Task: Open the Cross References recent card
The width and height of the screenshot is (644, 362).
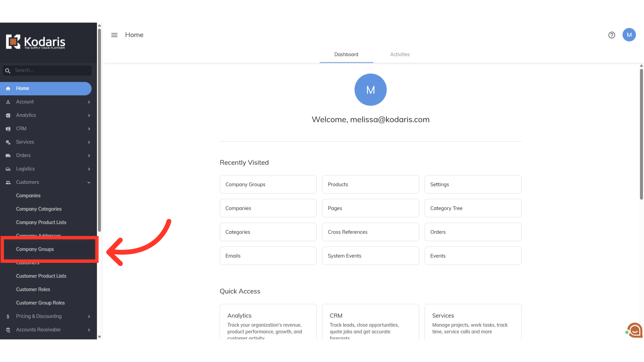Action: click(x=370, y=232)
